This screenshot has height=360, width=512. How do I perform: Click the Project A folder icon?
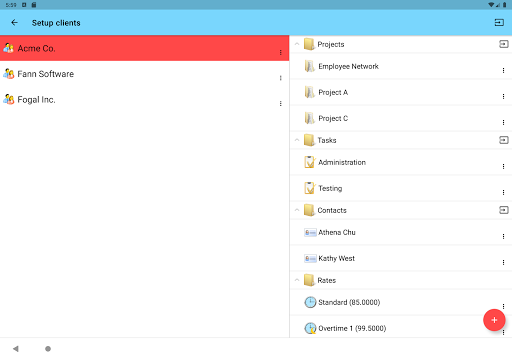click(x=310, y=92)
